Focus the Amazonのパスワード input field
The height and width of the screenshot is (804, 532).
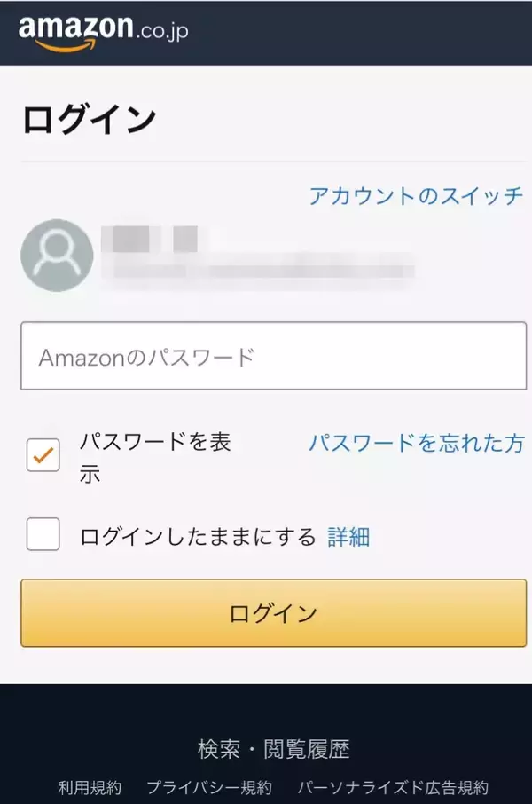(x=273, y=357)
